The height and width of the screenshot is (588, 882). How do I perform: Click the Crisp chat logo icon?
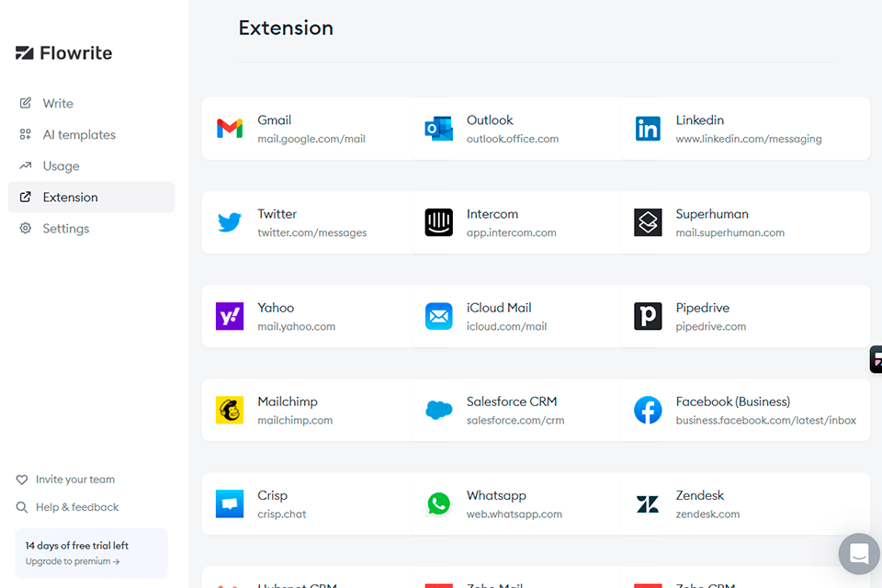(230, 503)
